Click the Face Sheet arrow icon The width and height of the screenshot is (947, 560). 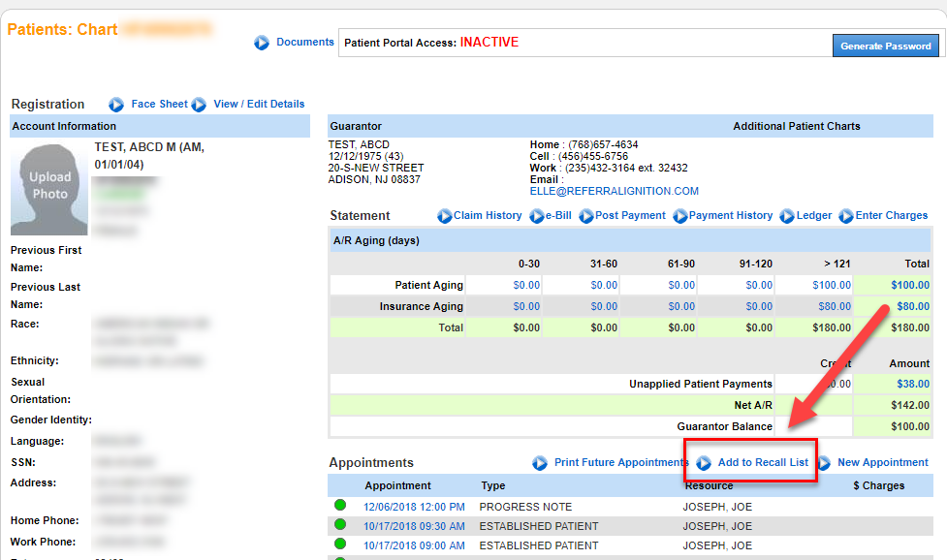tap(116, 105)
